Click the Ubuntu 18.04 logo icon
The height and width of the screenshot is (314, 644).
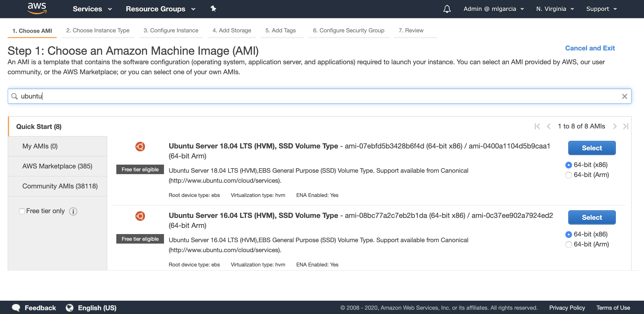coord(140,147)
